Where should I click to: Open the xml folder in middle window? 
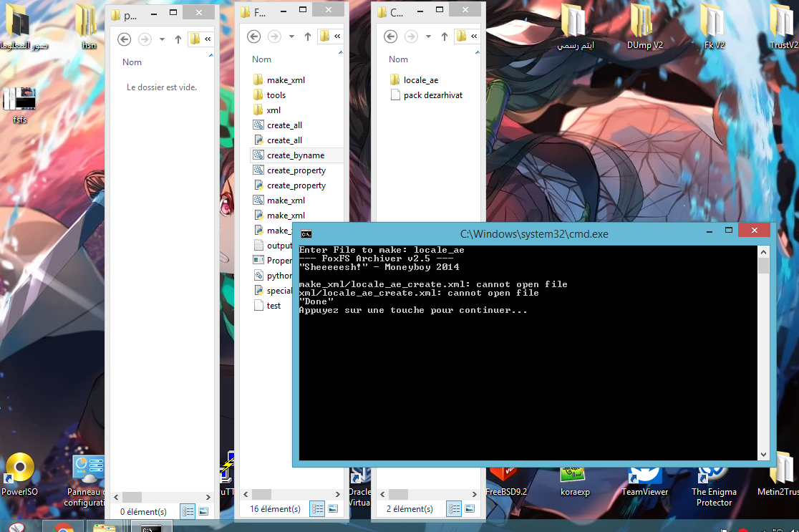(x=267, y=110)
